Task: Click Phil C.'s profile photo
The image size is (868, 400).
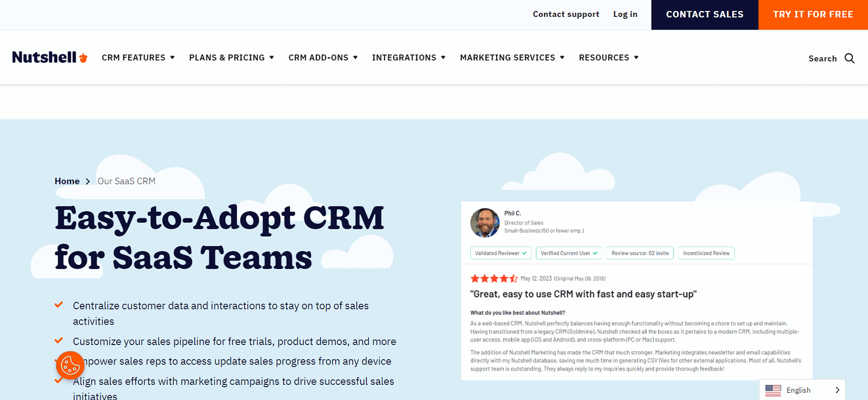Action: click(x=485, y=223)
